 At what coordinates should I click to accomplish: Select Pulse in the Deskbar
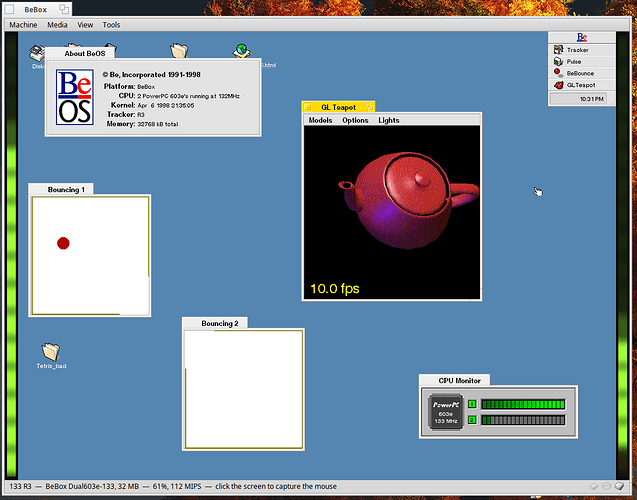[x=582, y=62]
